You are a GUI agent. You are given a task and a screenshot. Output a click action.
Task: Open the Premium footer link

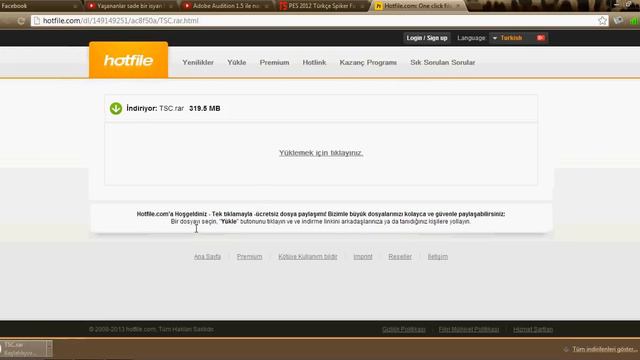coord(249,257)
